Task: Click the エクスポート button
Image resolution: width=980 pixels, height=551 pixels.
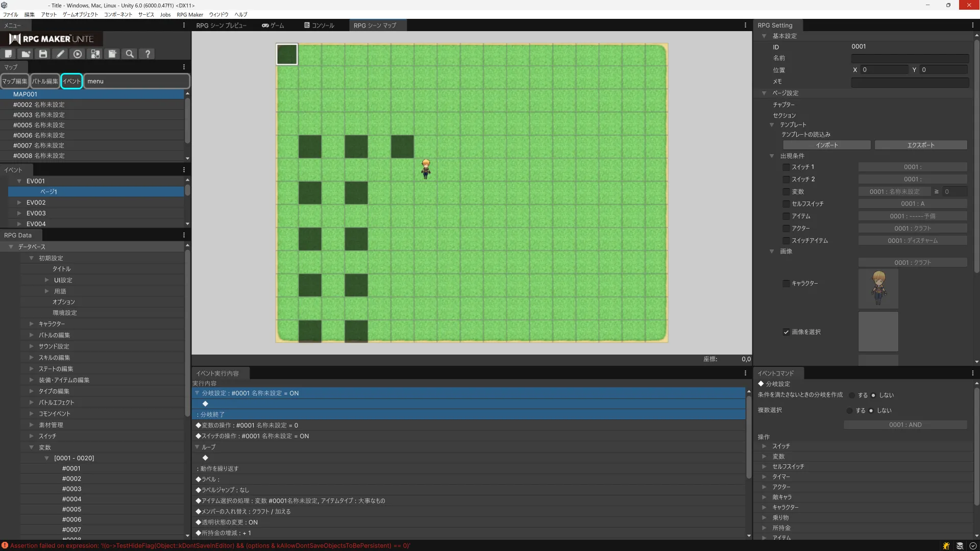Action: [920, 145]
